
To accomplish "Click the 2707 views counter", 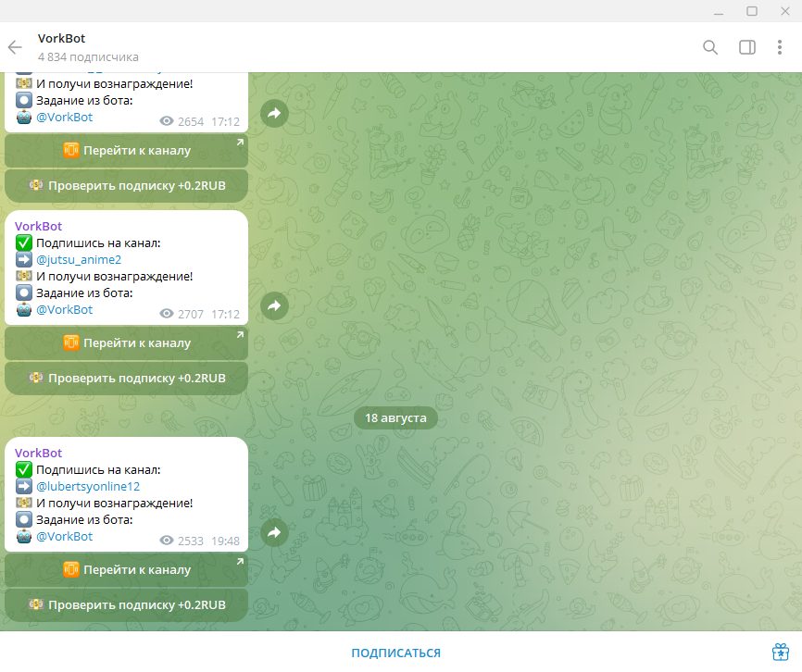I will pyautogui.click(x=182, y=314).
